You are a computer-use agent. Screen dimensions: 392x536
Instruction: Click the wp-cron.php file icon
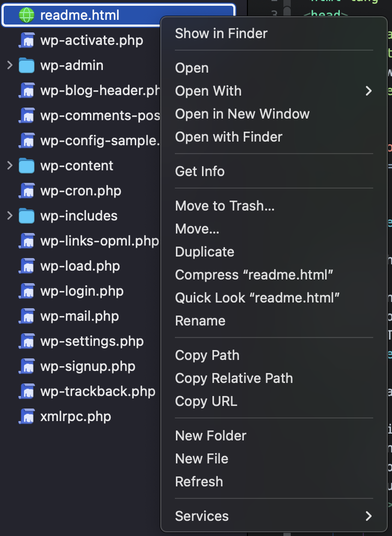[x=27, y=191]
